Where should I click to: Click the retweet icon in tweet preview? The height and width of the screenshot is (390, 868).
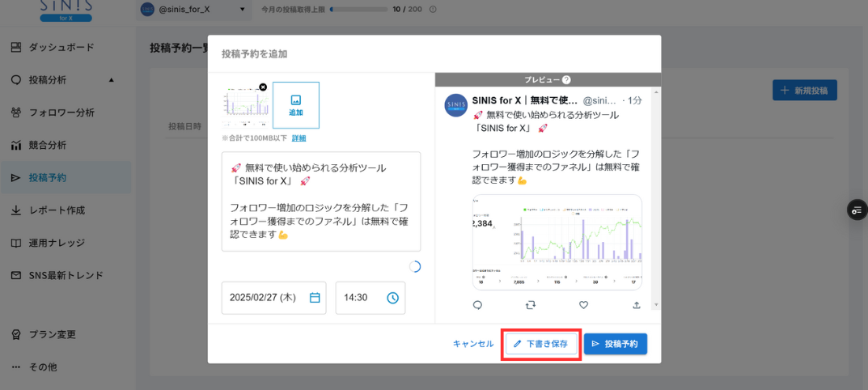click(x=531, y=305)
